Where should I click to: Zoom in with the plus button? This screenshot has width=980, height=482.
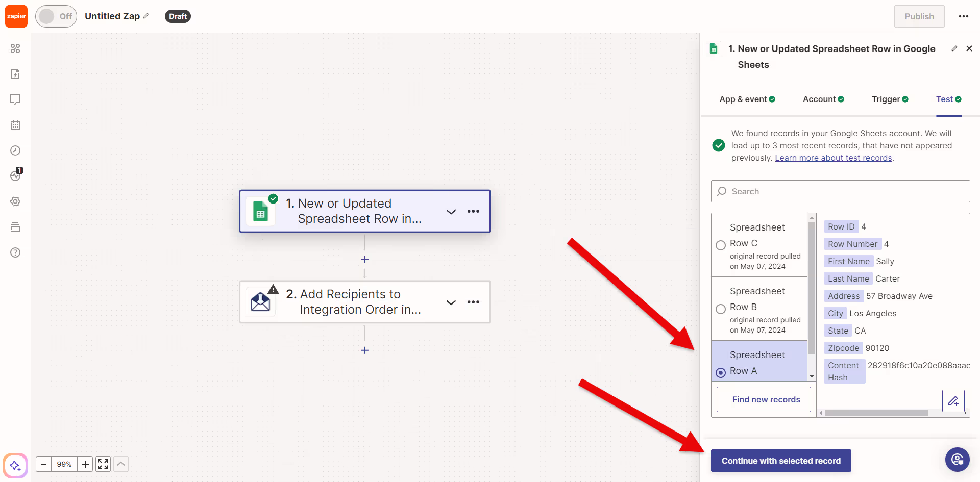(85, 464)
